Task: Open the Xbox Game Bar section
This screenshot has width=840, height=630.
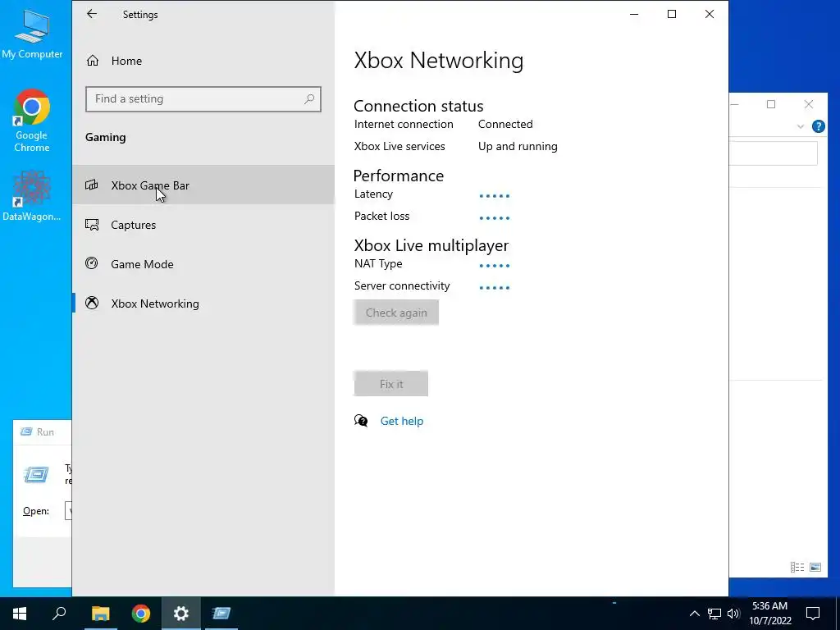Action: pyautogui.click(x=203, y=185)
